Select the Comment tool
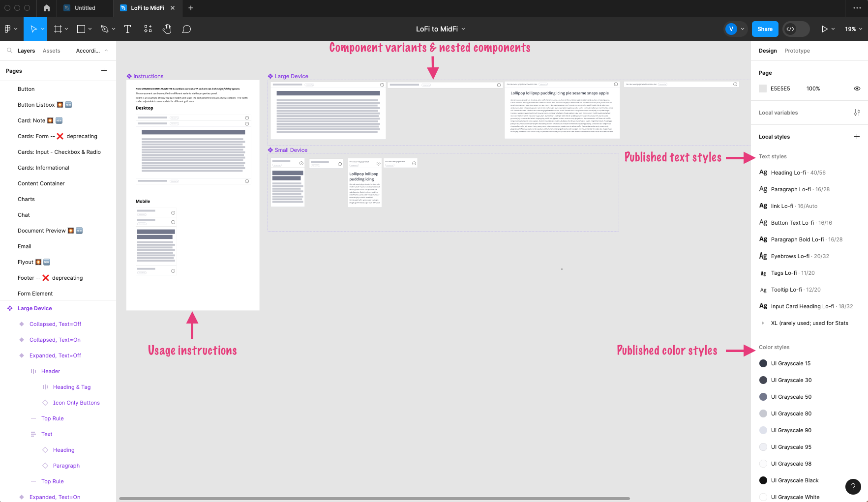 (186, 29)
